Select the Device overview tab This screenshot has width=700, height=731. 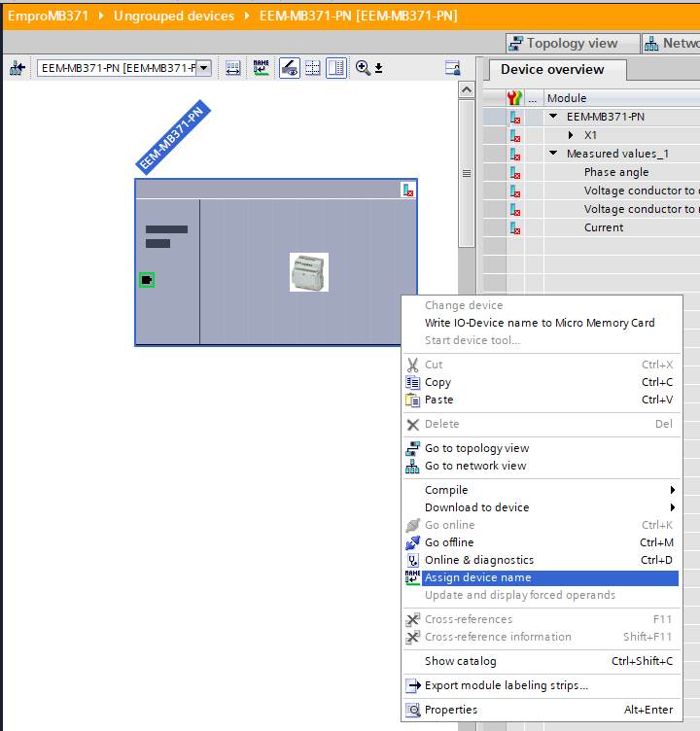coord(552,69)
